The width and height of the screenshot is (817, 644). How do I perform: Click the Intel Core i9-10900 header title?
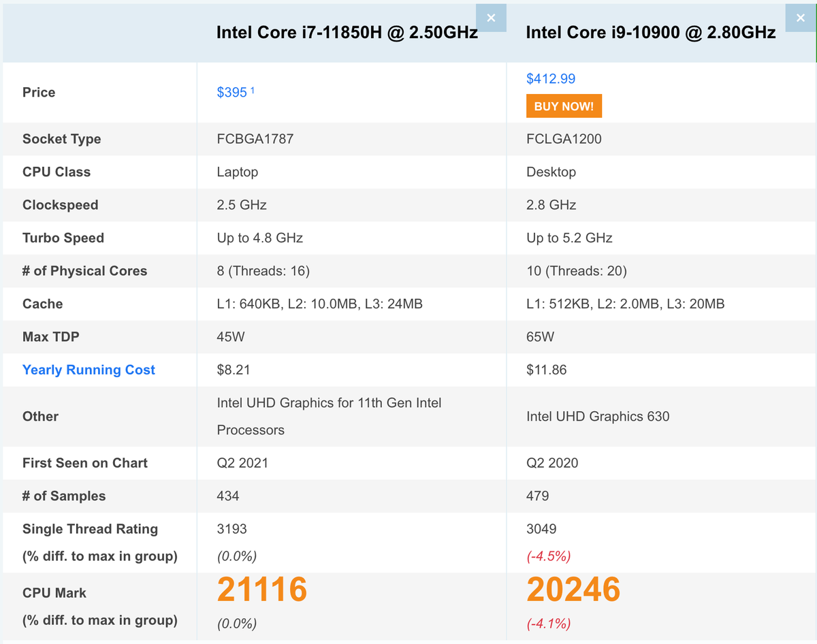(650, 33)
